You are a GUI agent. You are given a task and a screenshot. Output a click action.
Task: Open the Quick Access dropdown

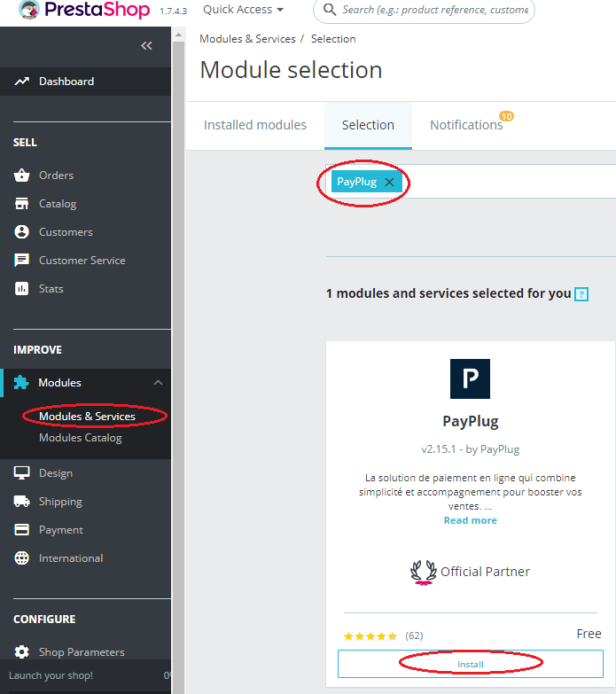243,9
